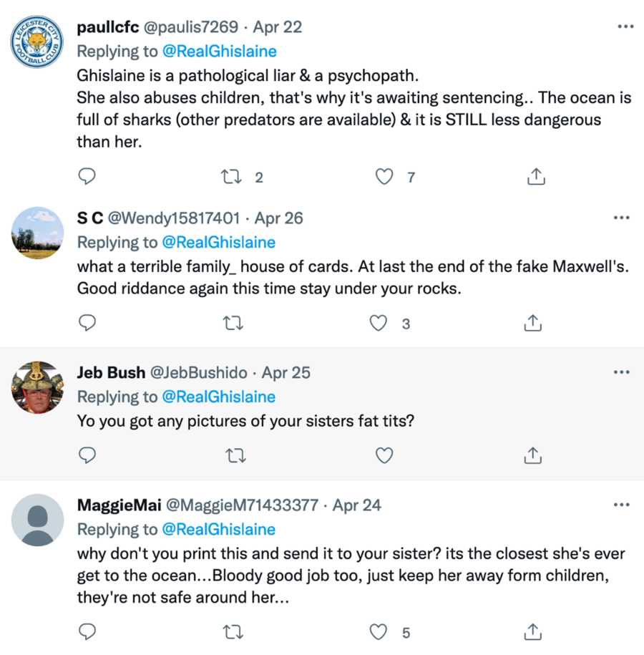Reply to S C's tweet

click(x=87, y=323)
